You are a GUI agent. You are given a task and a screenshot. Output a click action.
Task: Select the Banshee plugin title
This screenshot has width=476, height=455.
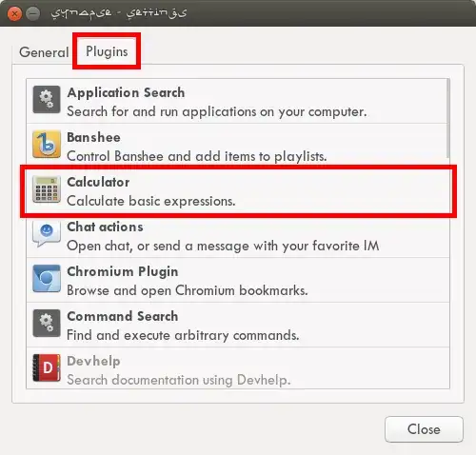[x=93, y=137]
